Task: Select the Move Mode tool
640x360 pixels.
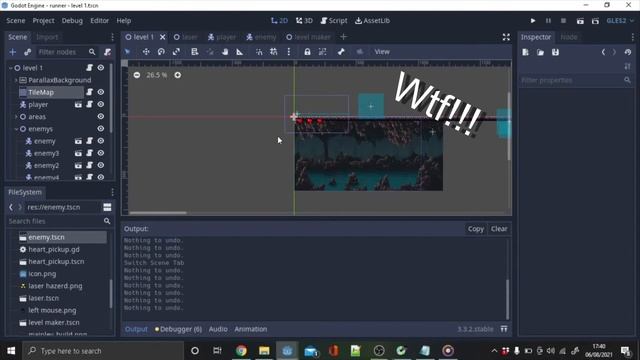Action: pos(146,52)
